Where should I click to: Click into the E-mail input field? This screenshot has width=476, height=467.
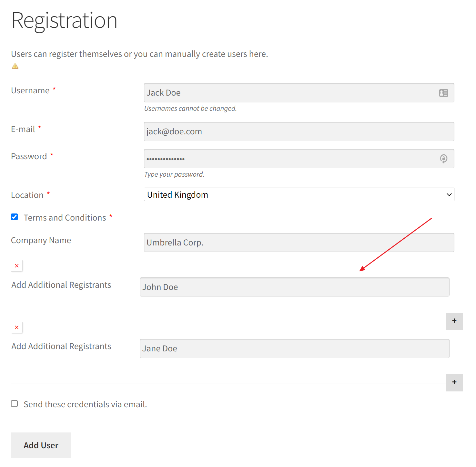[x=299, y=131]
